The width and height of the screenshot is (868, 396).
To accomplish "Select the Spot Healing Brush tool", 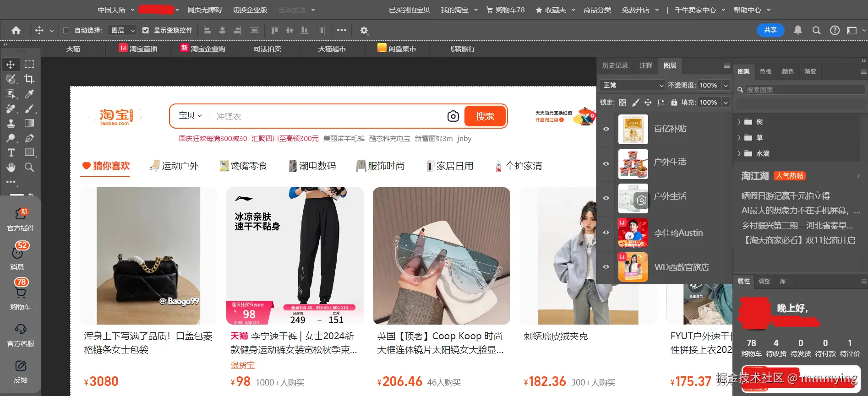I will pos(11,108).
